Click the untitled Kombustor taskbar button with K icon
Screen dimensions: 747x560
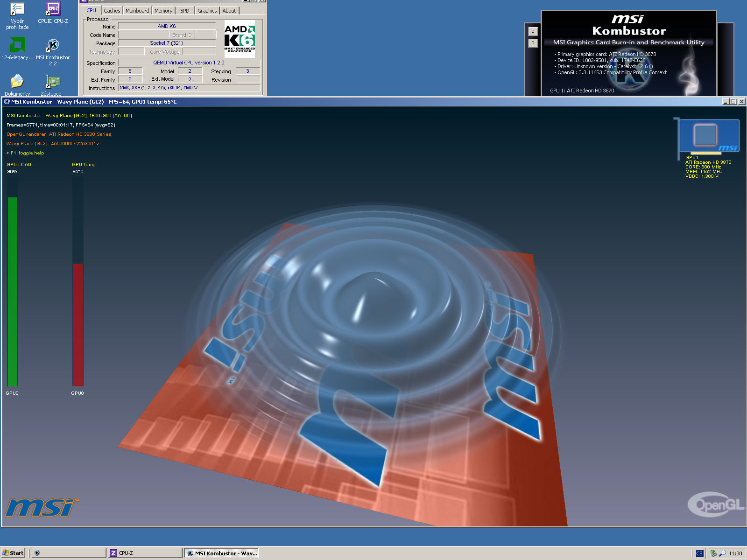coord(69,553)
